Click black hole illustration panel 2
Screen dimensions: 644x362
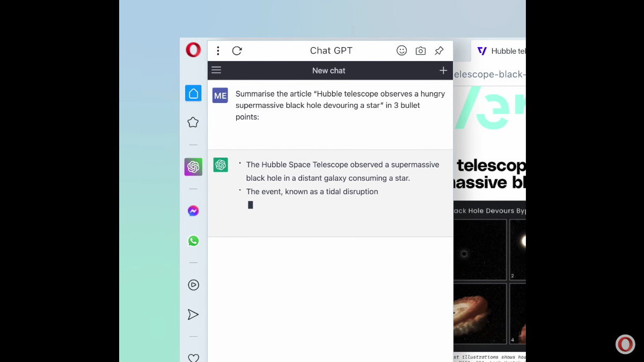(x=517, y=249)
